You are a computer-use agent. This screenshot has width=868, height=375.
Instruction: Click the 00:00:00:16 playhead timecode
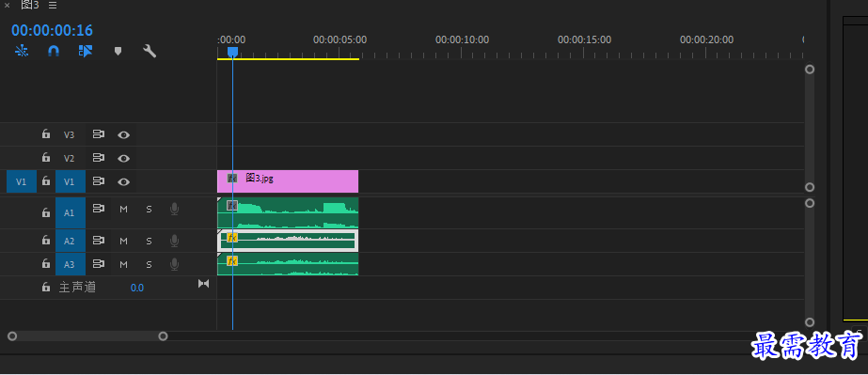(52, 30)
